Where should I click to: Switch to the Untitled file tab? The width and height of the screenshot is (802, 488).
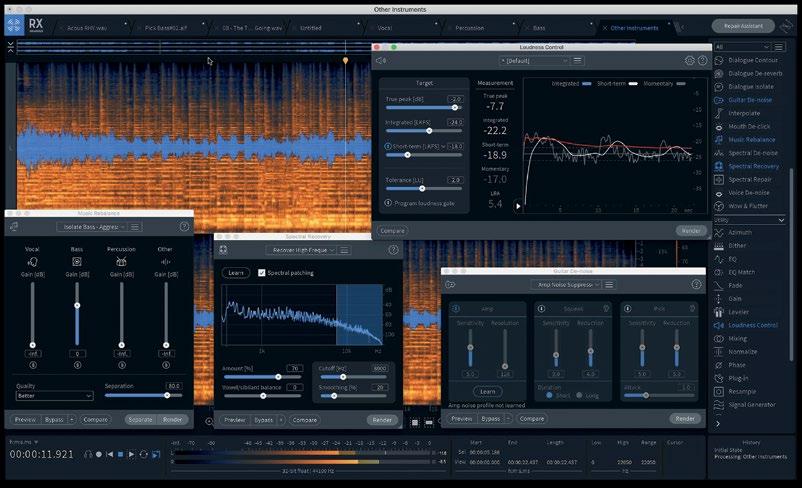(310, 28)
